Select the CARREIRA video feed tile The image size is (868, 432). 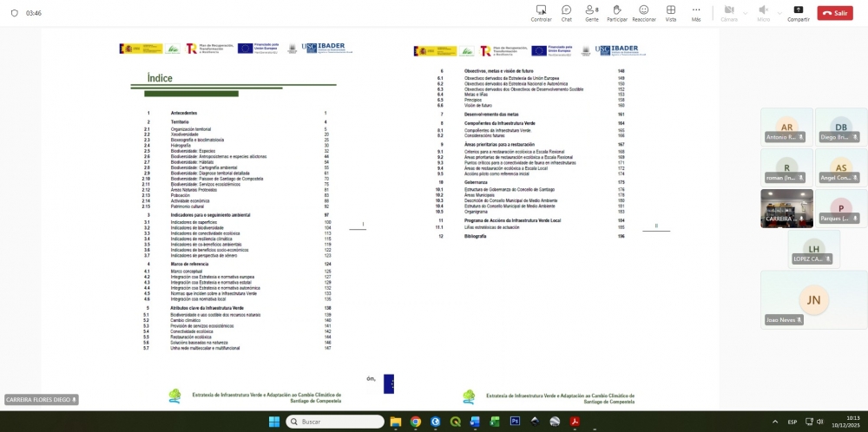[786, 208]
